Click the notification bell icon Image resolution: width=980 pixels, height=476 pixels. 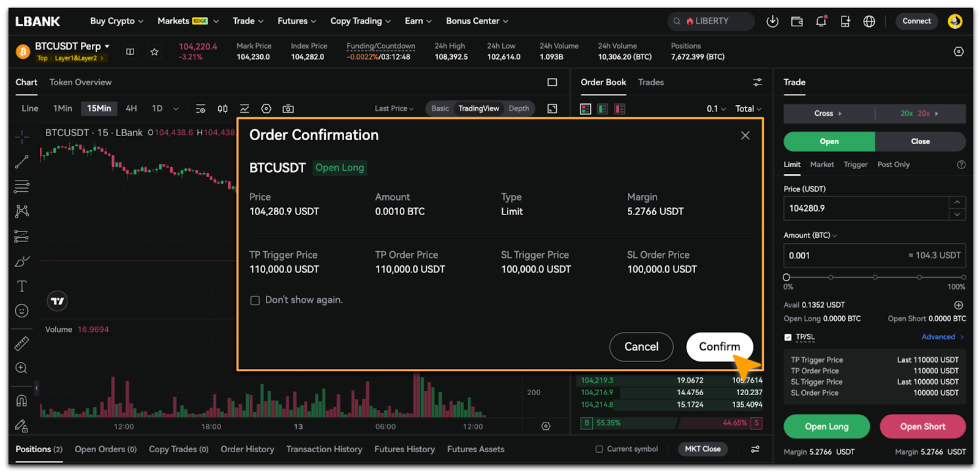pos(821,21)
